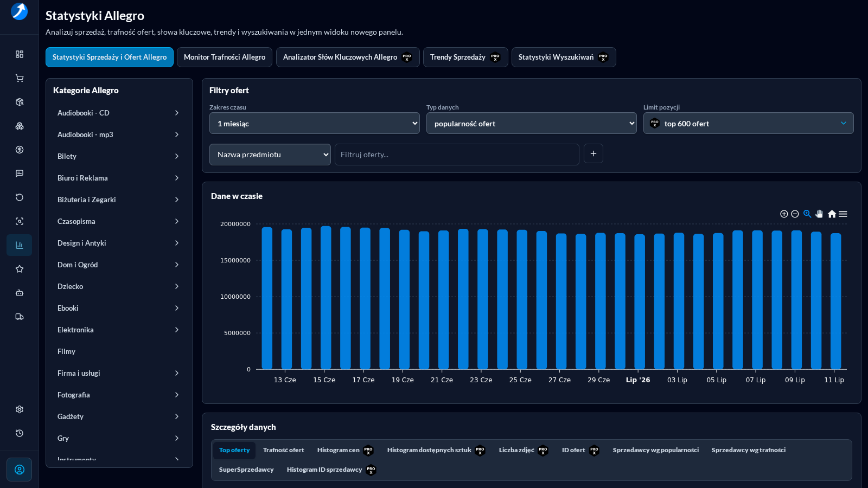Click the star favorites sidebar icon
868x488 pixels.
20,269
